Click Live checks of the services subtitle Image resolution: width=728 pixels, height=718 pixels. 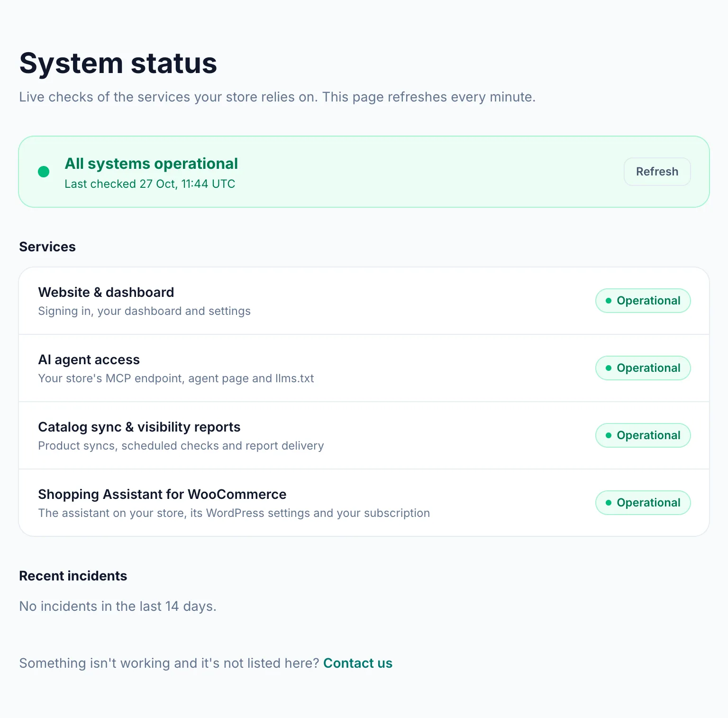pos(277,97)
